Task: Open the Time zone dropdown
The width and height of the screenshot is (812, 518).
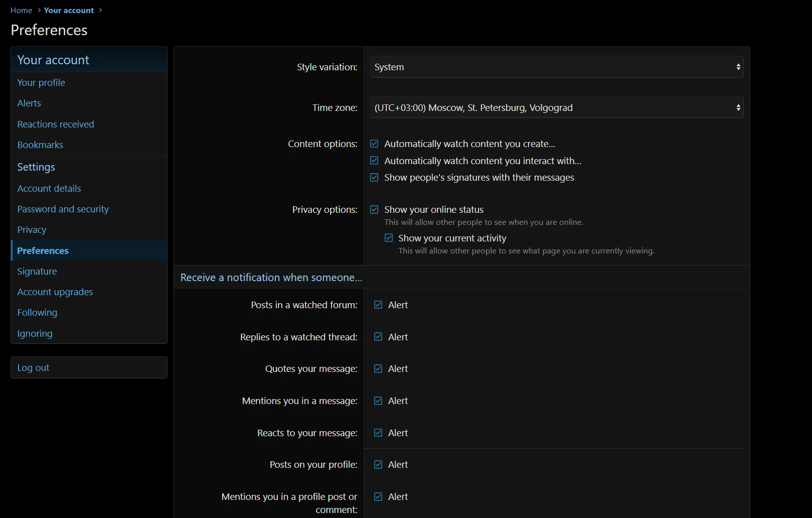Action: coord(556,108)
